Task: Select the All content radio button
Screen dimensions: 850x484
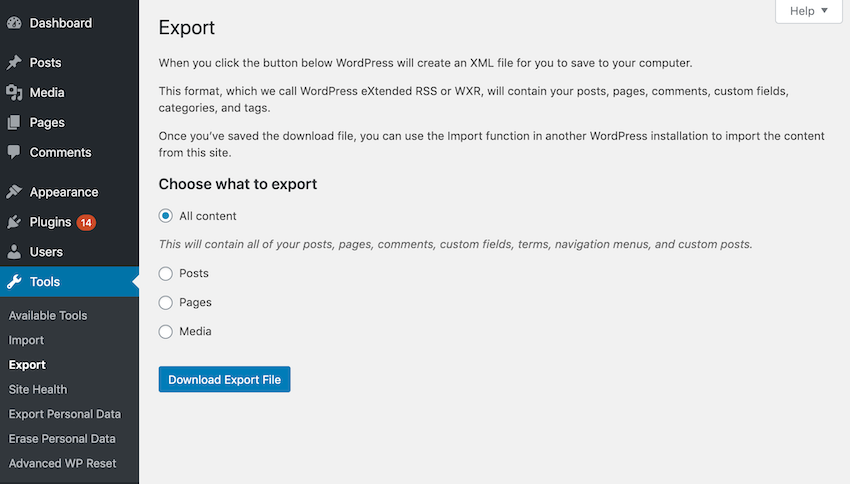Action: point(166,216)
